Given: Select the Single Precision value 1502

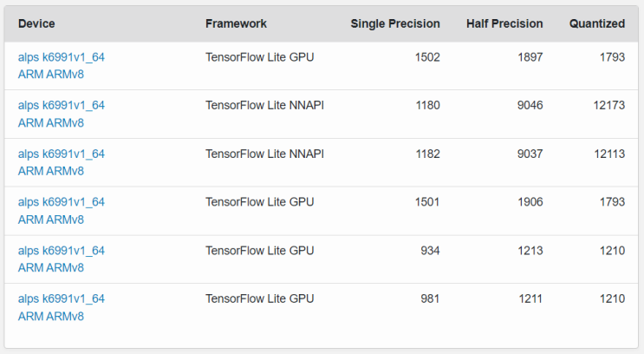Looking at the screenshot, I should (426, 57).
